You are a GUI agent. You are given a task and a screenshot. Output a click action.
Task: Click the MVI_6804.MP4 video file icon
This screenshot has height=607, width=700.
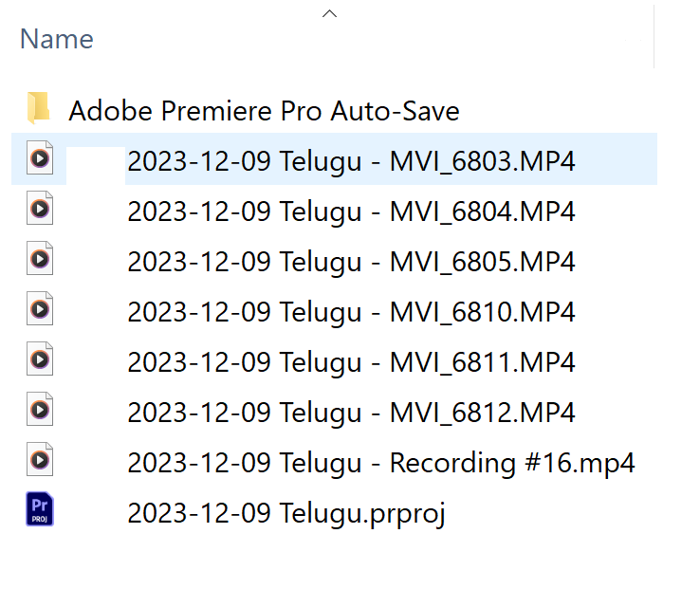(x=39, y=209)
